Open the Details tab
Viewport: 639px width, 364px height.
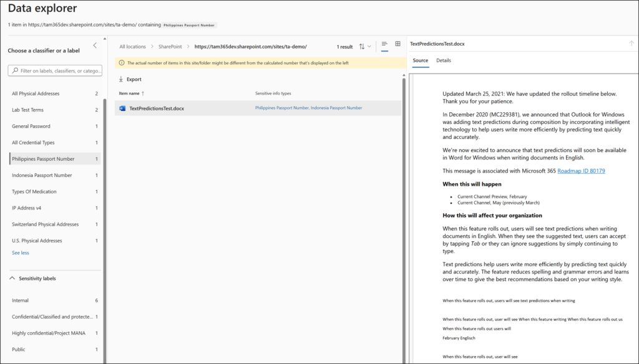click(443, 60)
